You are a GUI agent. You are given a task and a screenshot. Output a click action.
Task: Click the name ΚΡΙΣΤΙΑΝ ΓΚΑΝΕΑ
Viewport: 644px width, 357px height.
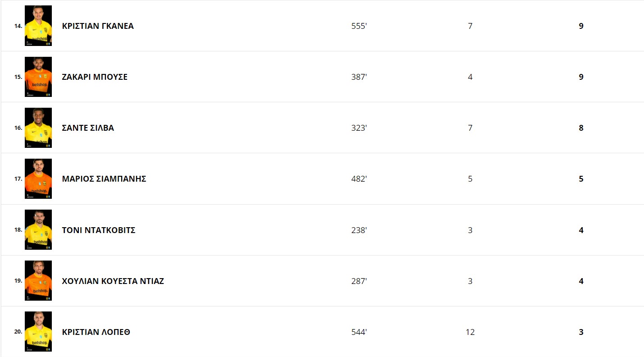tap(98, 26)
